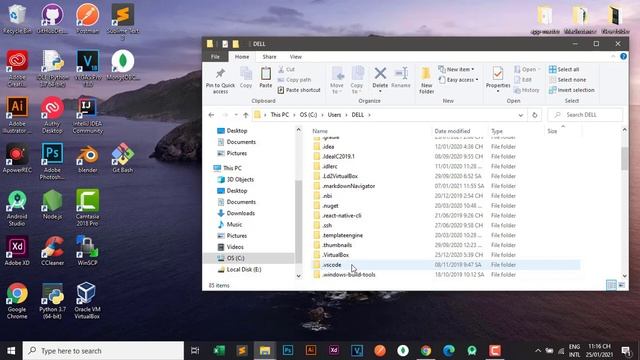Expand Move to dropdown
640x360 pixels.
[x=337, y=89]
